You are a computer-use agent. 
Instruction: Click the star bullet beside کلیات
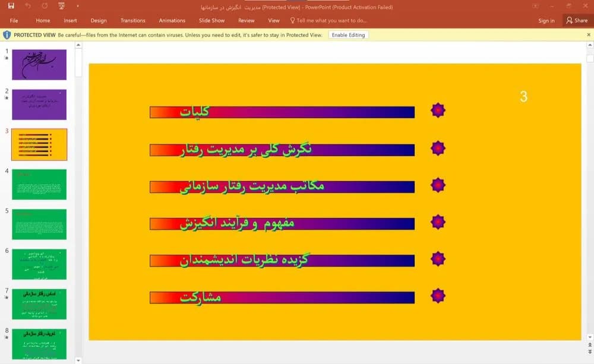438,110
